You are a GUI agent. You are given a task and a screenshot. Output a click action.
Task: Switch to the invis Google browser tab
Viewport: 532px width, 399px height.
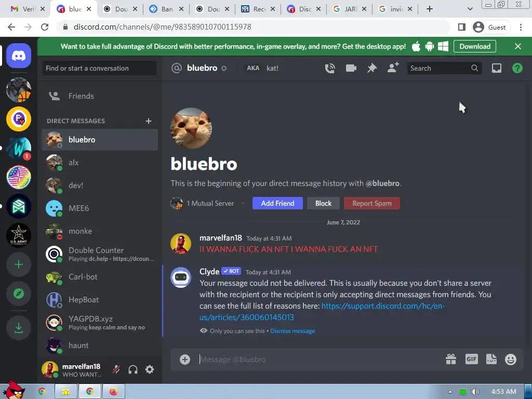click(395, 9)
